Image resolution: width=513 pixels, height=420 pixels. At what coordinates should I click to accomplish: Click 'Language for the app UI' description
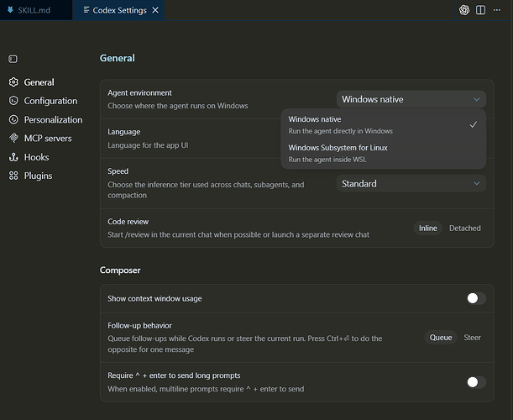tap(148, 145)
